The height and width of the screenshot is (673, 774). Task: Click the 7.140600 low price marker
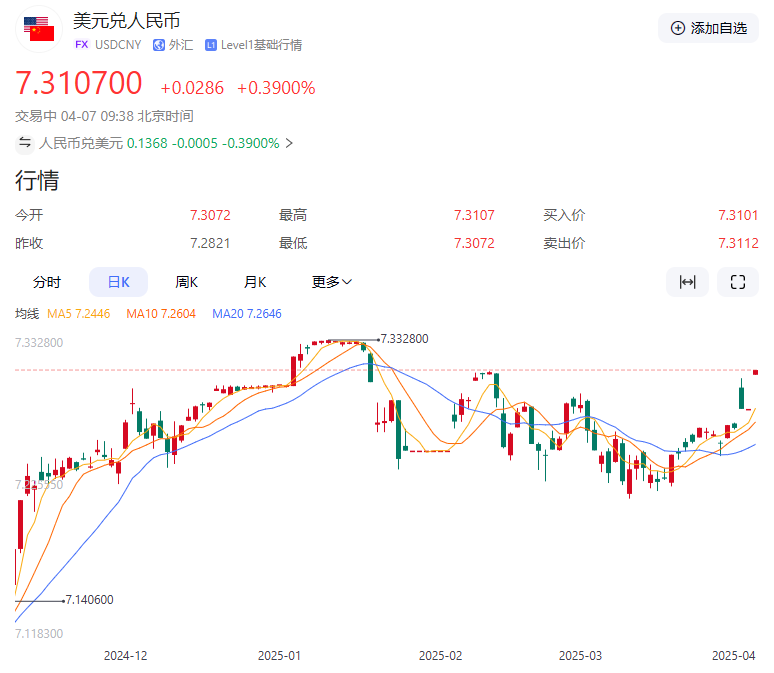[x=89, y=600]
